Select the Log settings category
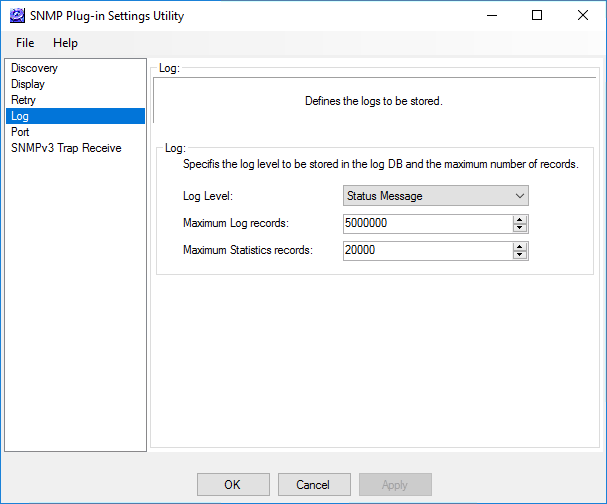Viewport: 607px width, 504px height. point(20,116)
